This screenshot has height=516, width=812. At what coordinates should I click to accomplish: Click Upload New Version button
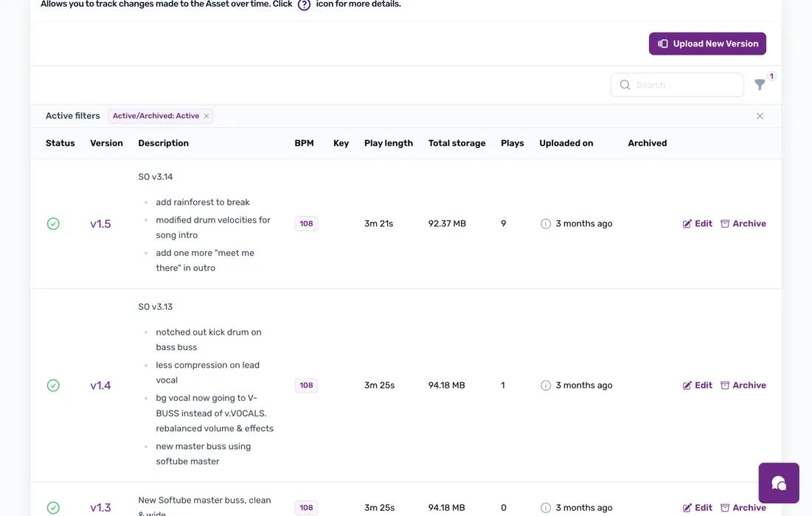707,44
